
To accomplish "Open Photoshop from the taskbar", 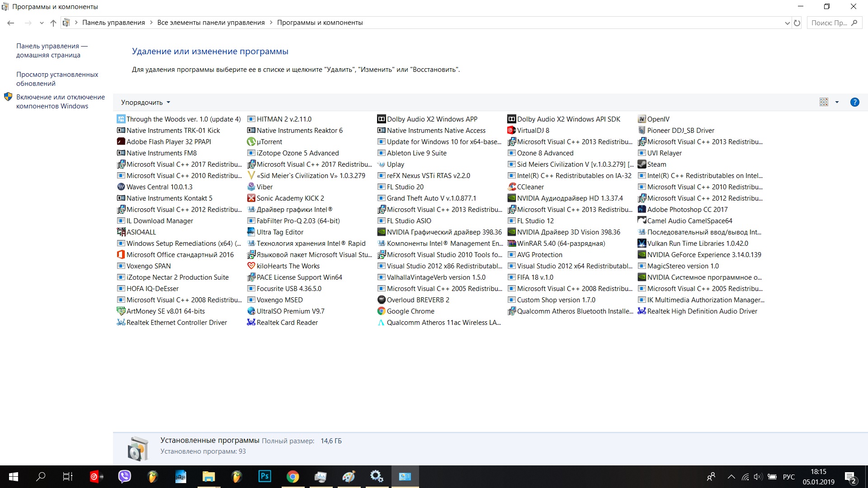I will 265,477.
